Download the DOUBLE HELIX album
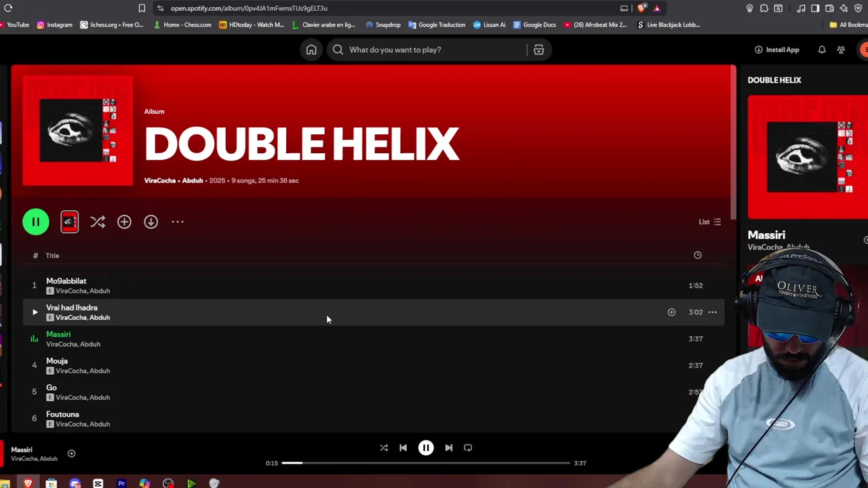The image size is (868, 488). click(x=151, y=222)
